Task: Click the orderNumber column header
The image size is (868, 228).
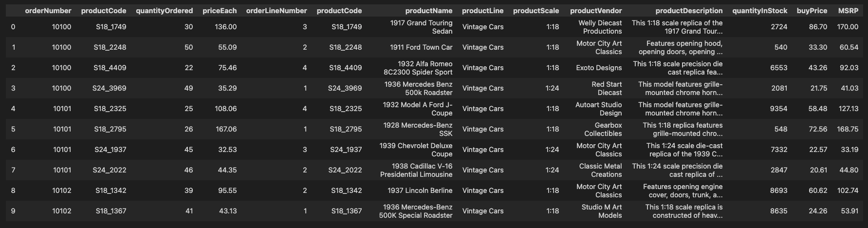Action: click(48, 11)
